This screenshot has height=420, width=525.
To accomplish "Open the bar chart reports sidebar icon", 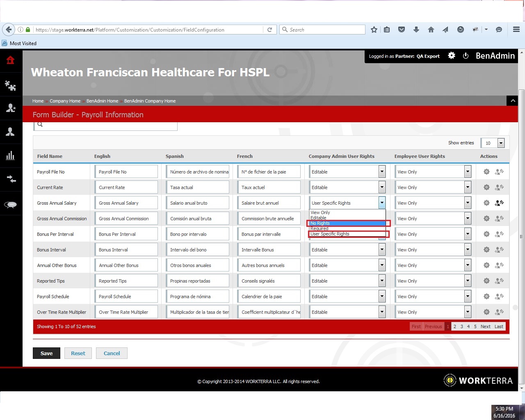I will (11, 155).
